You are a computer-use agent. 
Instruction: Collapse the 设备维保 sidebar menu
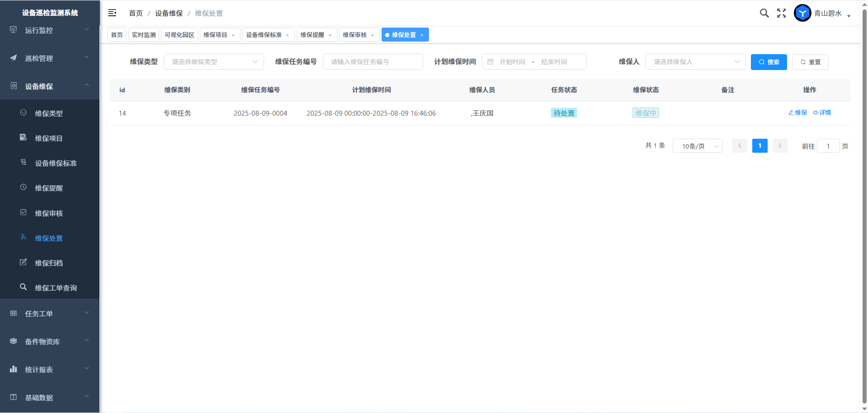[x=50, y=86]
